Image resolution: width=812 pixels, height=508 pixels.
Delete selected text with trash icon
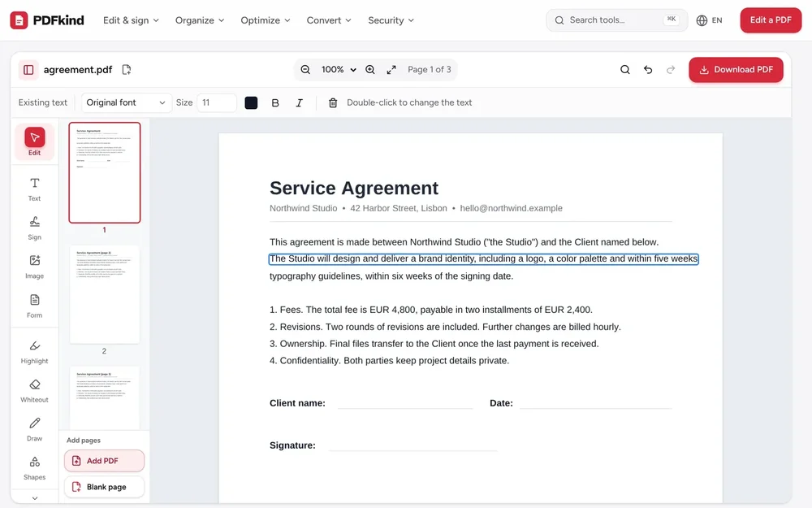pos(333,102)
